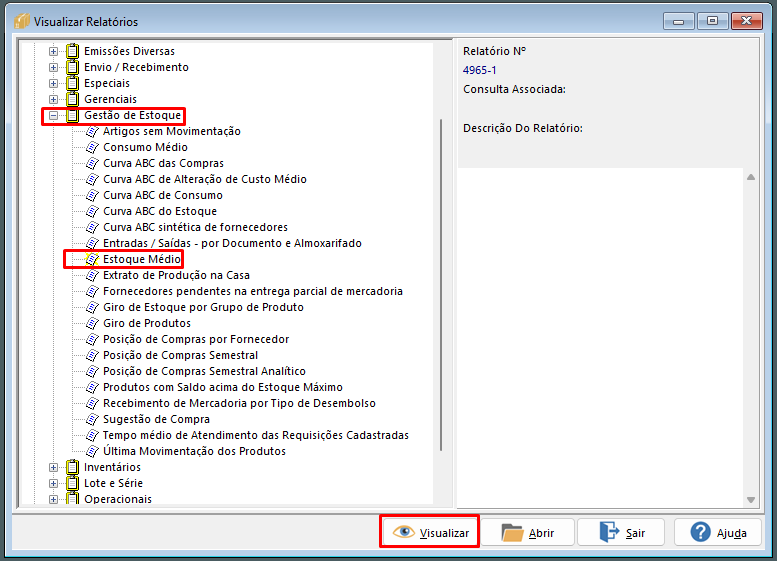This screenshot has width=777, height=561.
Task: Select Posição de Compras Semestral Analítico
Action: tap(204, 371)
